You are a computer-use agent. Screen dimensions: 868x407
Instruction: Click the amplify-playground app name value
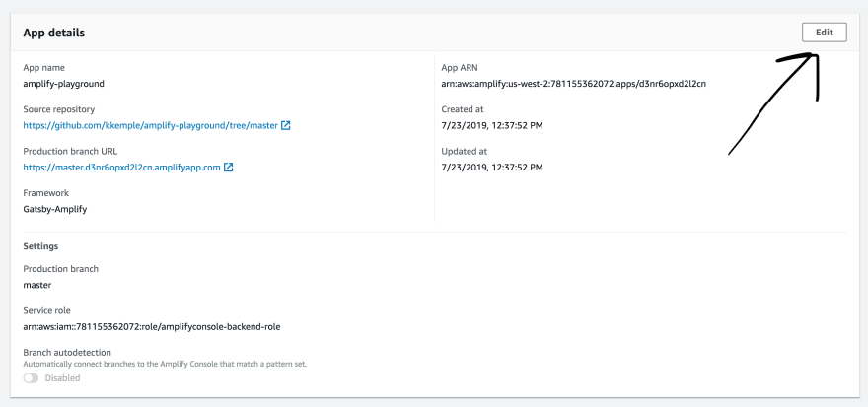[x=64, y=84]
